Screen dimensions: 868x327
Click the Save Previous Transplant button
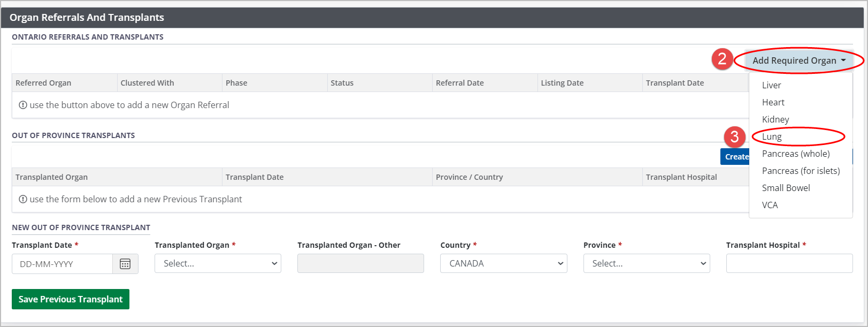click(x=71, y=299)
